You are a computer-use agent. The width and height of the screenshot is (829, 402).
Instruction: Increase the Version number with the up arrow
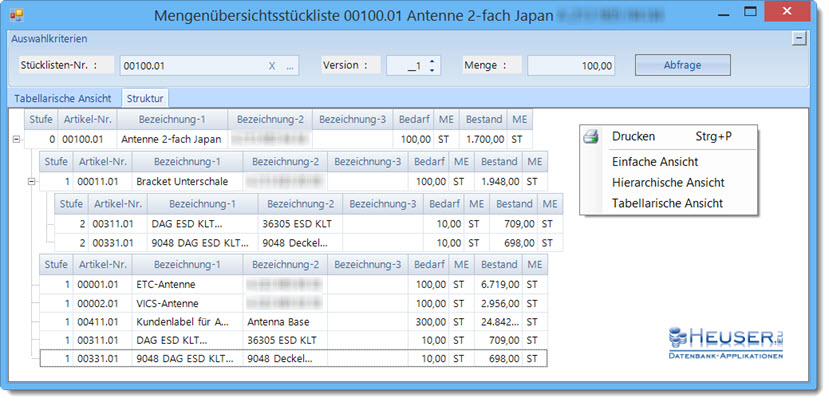coord(432,61)
